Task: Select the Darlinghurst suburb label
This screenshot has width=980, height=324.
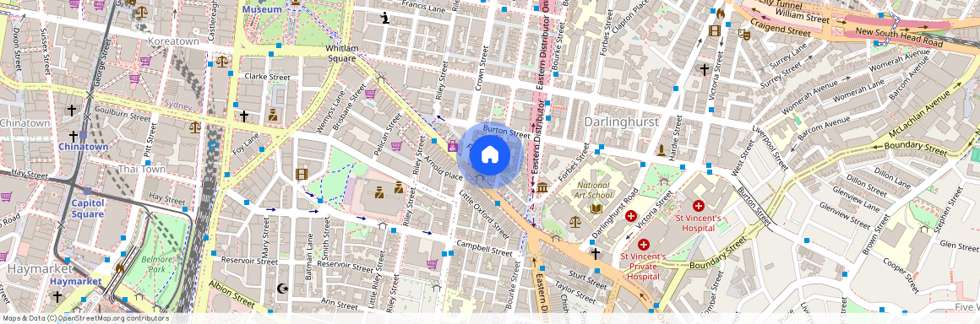Action: click(621, 121)
